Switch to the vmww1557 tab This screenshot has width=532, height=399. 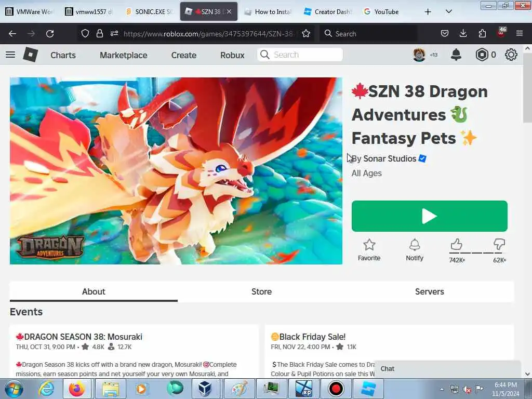(89, 11)
